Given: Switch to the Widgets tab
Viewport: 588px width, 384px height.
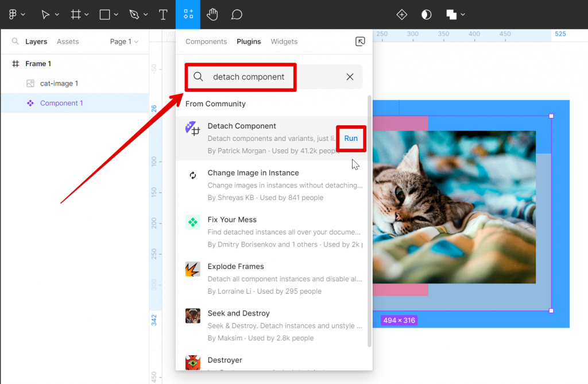Looking at the screenshot, I should point(284,41).
